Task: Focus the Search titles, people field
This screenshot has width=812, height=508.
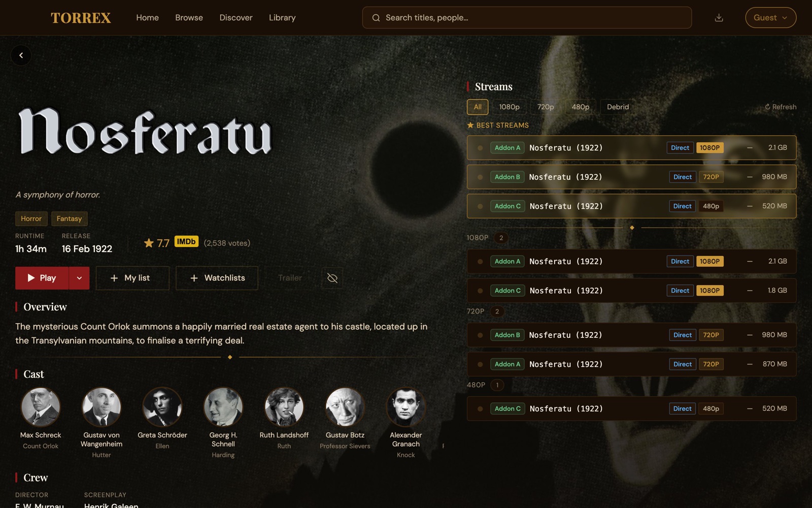Action: pos(527,18)
